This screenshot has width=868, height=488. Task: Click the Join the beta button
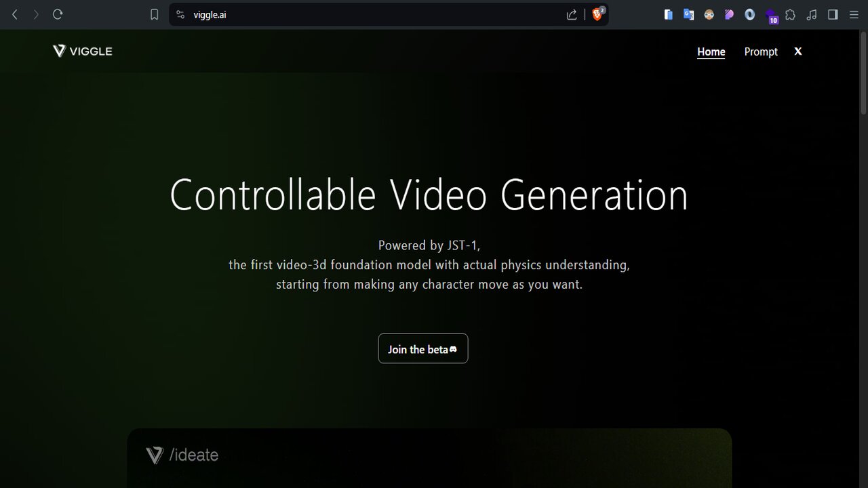coord(423,348)
